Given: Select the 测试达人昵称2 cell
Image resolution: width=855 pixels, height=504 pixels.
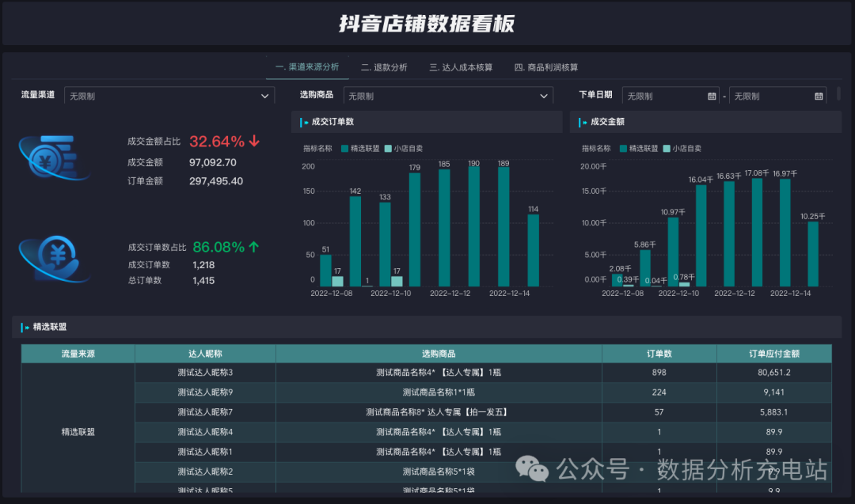Looking at the screenshot, I should click(205, 472).
